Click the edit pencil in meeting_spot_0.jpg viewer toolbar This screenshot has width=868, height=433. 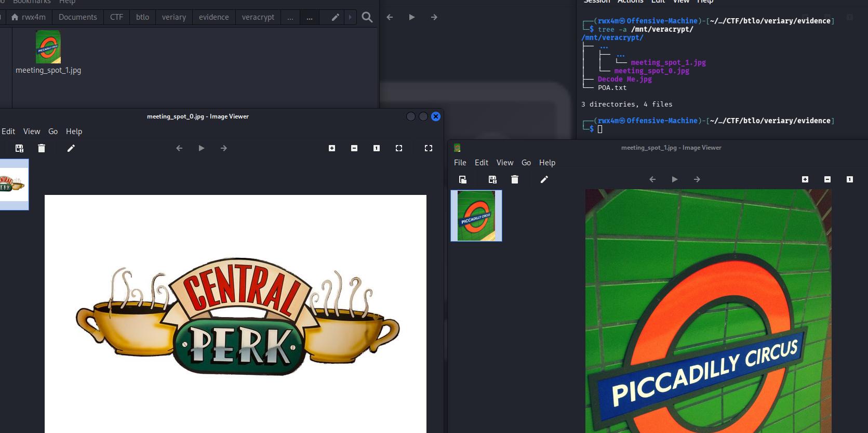[x=71, y=148]
